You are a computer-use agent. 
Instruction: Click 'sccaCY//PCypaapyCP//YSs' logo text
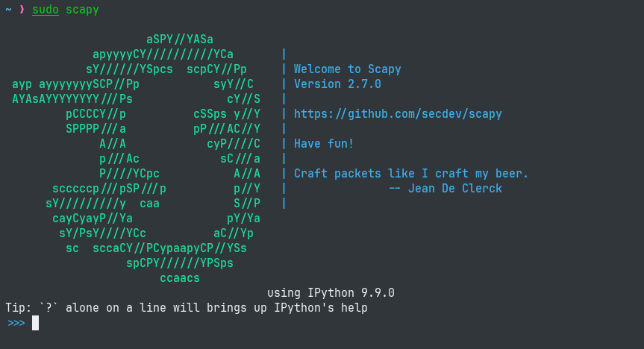point(169,248)
